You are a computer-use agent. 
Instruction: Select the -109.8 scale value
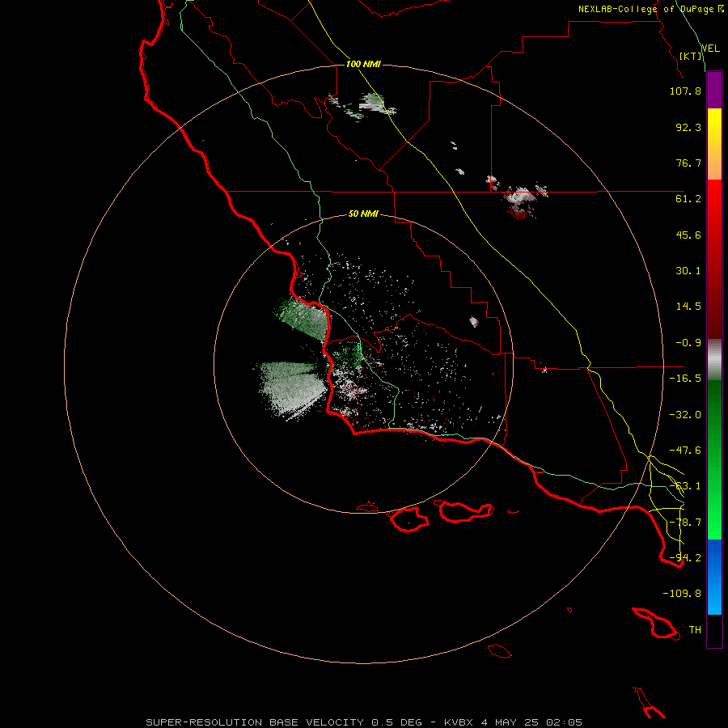point(682,594)
